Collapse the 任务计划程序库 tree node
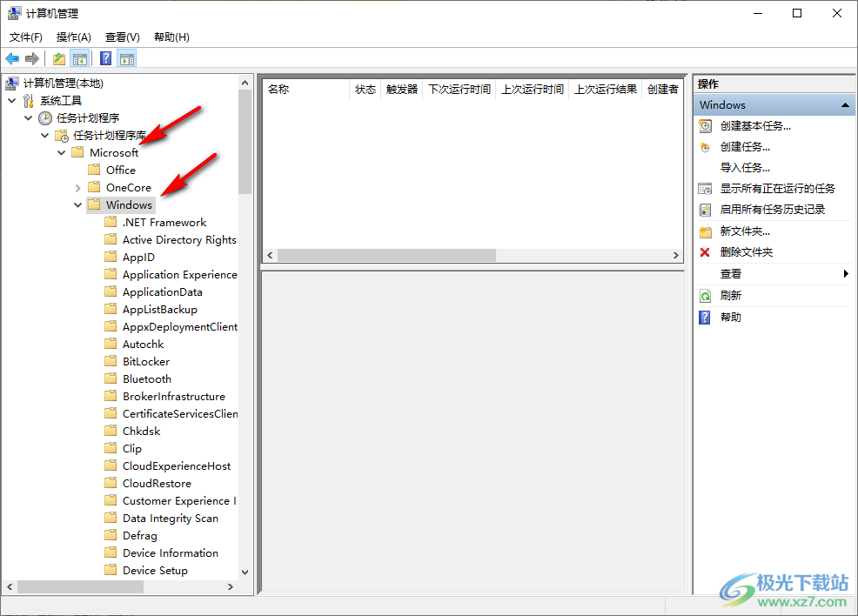Viewport: 858px width, 616px height. pyautogui.click(x=45, y=135)
